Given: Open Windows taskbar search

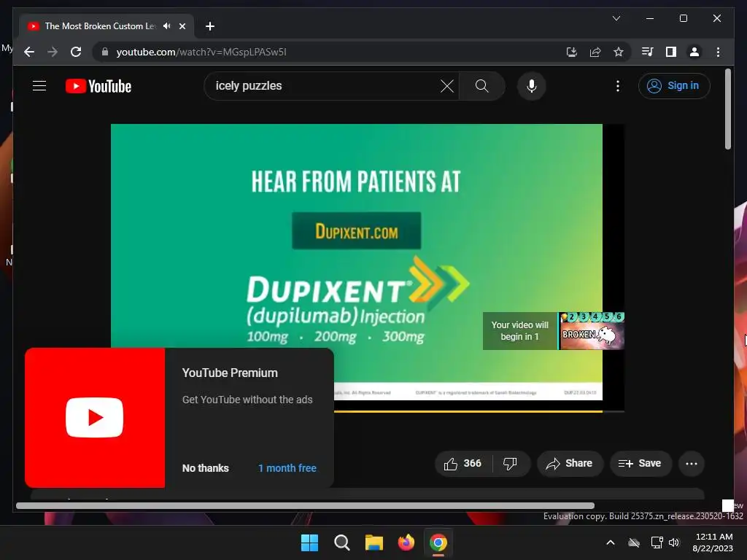Looking at the screenshot, I should pos(341,542).
